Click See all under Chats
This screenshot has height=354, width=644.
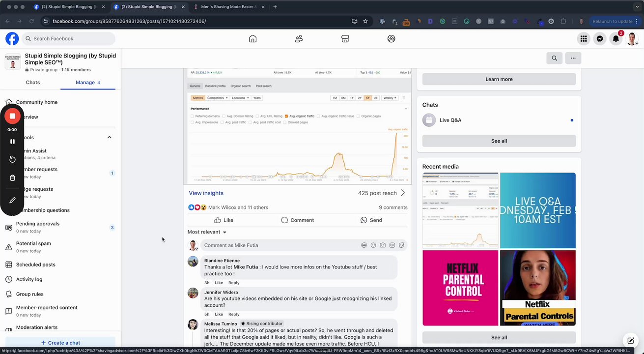pyautogui.click(x=499, y=141)
